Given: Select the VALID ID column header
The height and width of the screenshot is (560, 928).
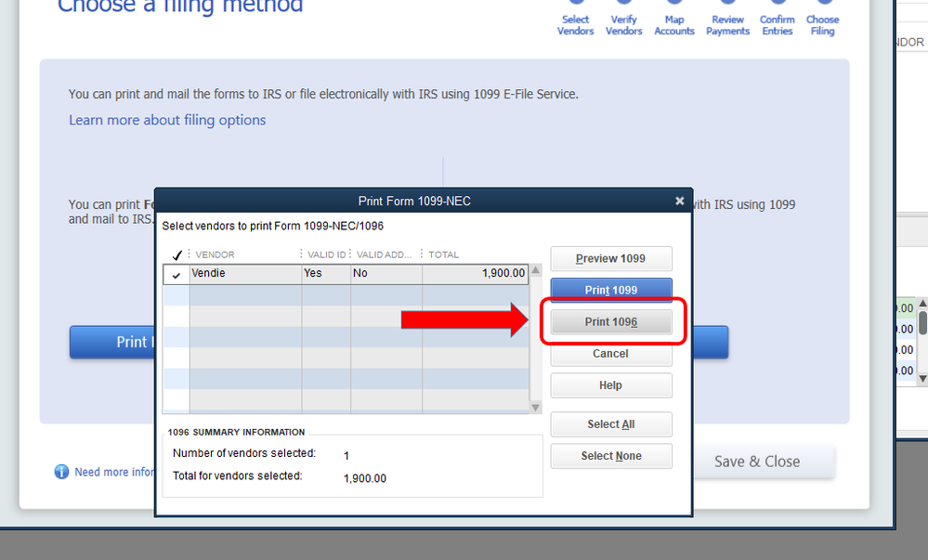Looking at the screenshot, I should pyautogui.click(x=326, y=254).
